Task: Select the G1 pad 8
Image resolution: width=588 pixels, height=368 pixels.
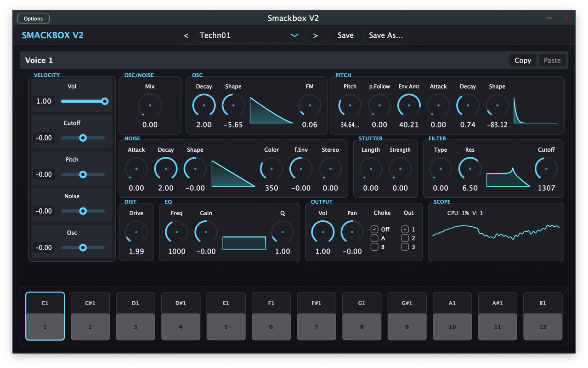Action: coord(362,316)
